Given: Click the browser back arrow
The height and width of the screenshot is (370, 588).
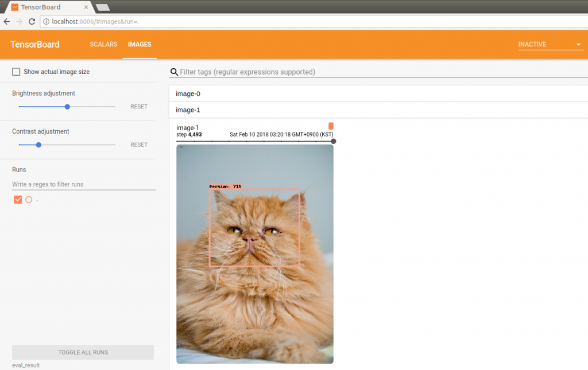Looking at the screenshot, I should (7, 21).
